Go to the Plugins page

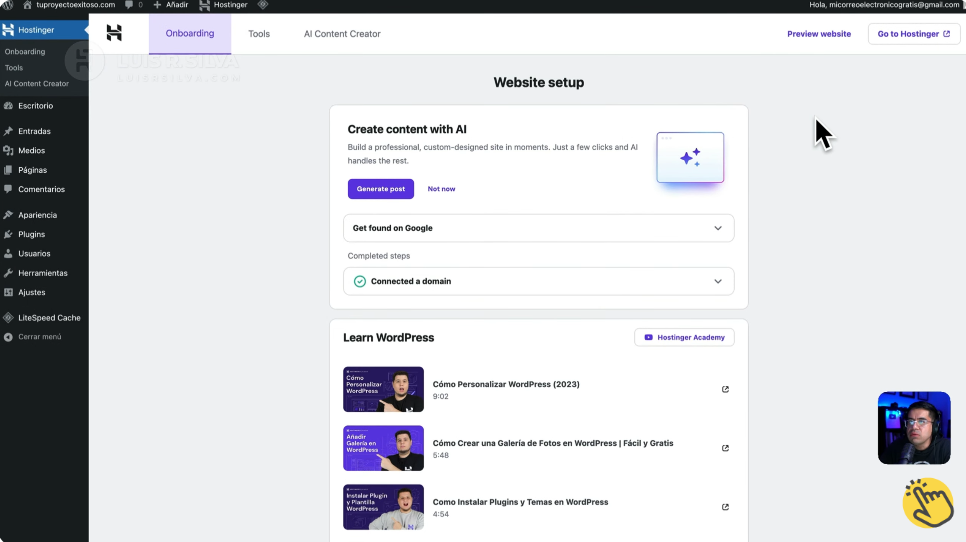[31, 234]
